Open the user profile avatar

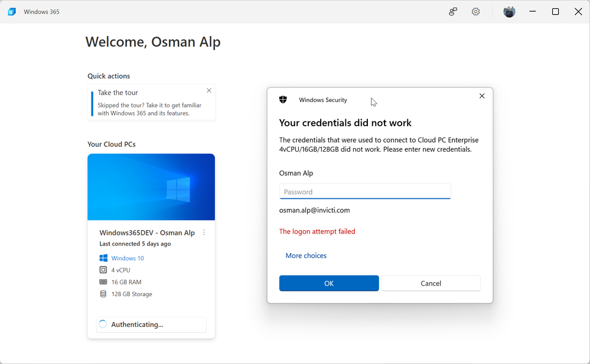point(509,12)
